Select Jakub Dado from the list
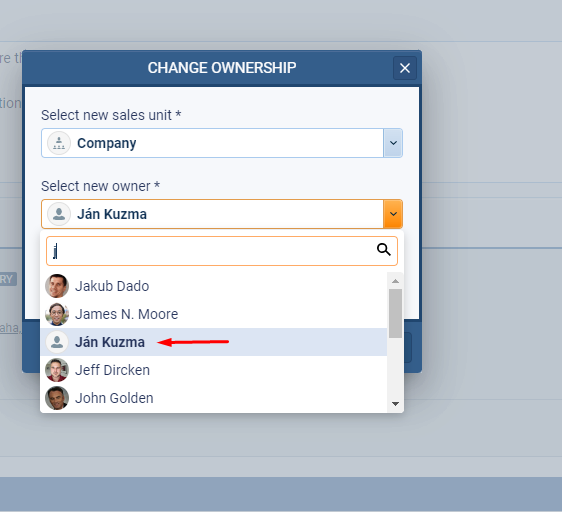Screen dimensions: 562x512 (214, 286)
